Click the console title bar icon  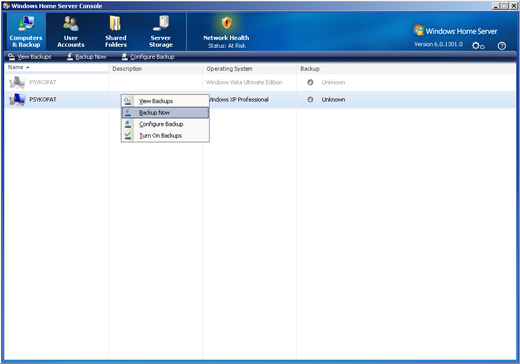[6, 6]
